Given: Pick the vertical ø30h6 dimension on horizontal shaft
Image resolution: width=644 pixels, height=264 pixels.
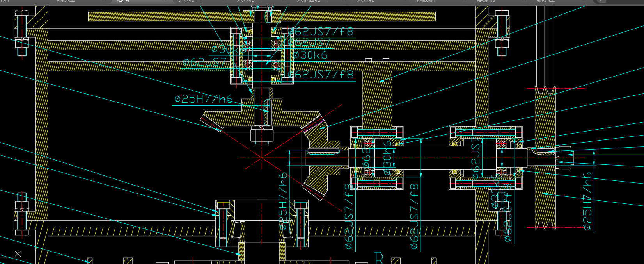Looking at the screenshot, I should coord(387,158).
